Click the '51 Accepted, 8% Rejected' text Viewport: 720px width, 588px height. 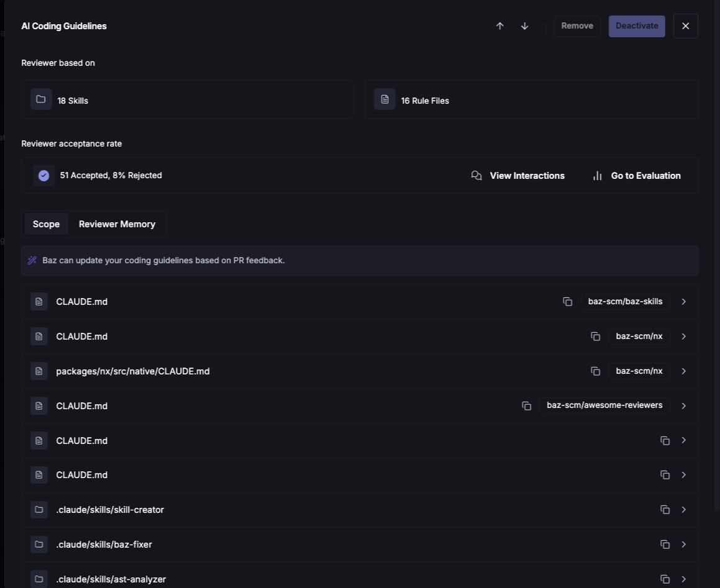click(x=111, y=175)
